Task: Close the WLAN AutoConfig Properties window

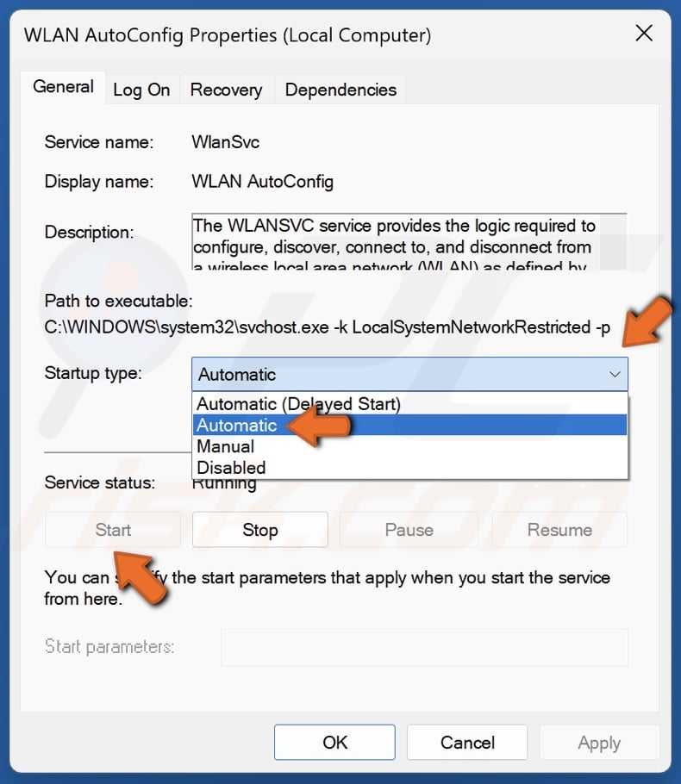Action: [644, 34]
